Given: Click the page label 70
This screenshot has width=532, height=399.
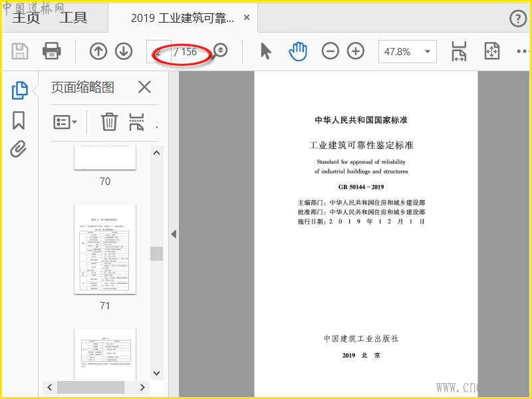Looking at the screenshot, I should point(105,182).
